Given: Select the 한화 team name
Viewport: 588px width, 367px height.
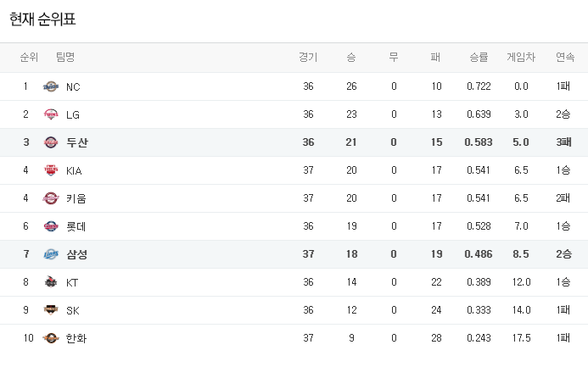Looking at the screenshot, I should (76, 338).
